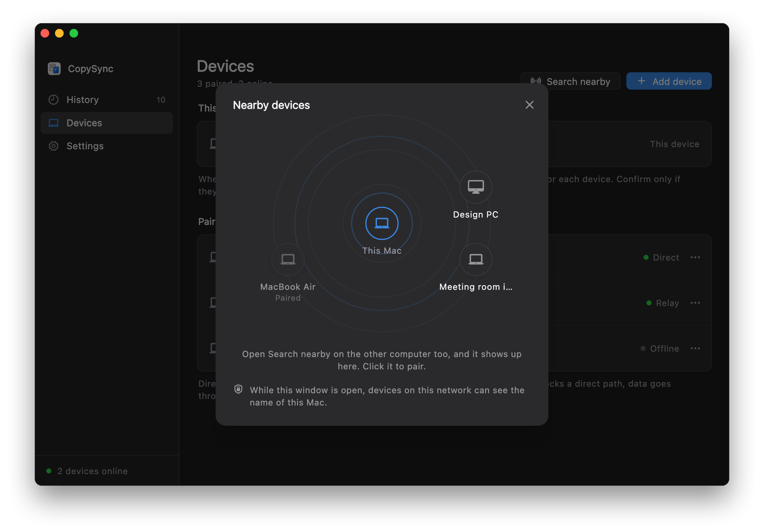Click the CopySync app logo icon
Screen dimensions: 764x532
pyautogui.click(x=54, y=69)
